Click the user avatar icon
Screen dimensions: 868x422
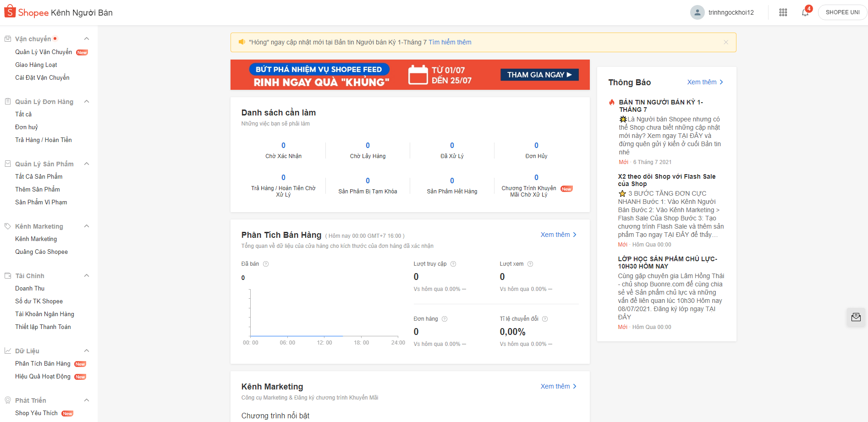pyautogui.click(x=698, y=12)
